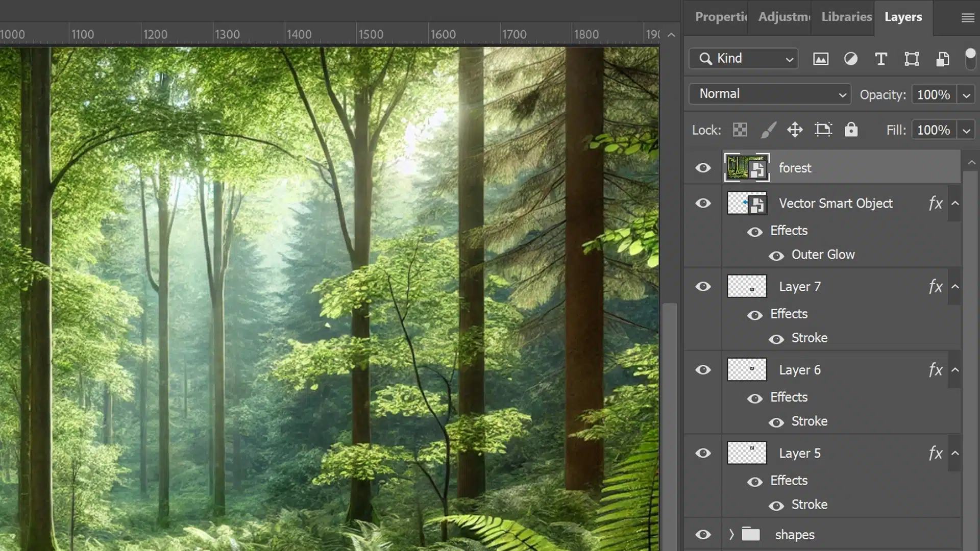Click Layer 7 thumbnail

click(746, 286)
